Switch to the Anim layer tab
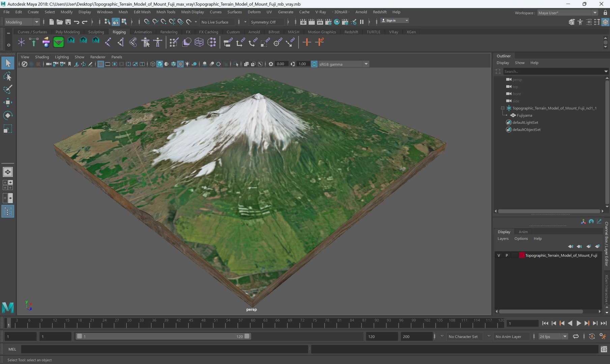 (x=523, y=232)
